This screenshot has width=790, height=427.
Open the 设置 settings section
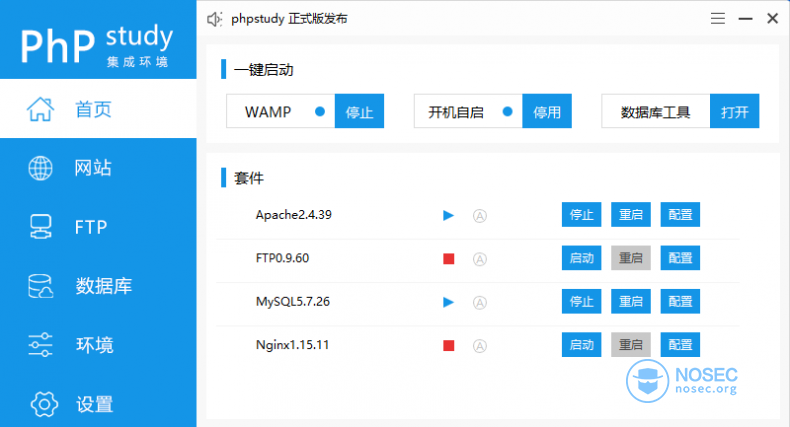pos(98,403)
